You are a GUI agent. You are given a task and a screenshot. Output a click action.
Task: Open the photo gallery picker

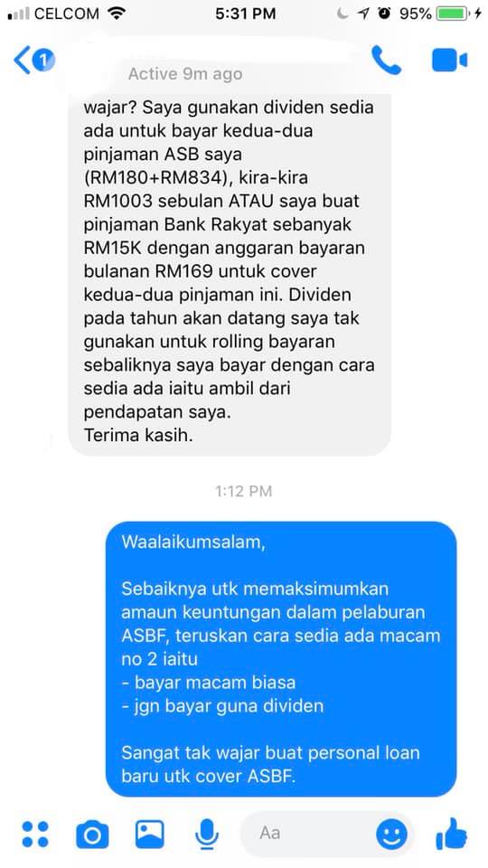150,834
